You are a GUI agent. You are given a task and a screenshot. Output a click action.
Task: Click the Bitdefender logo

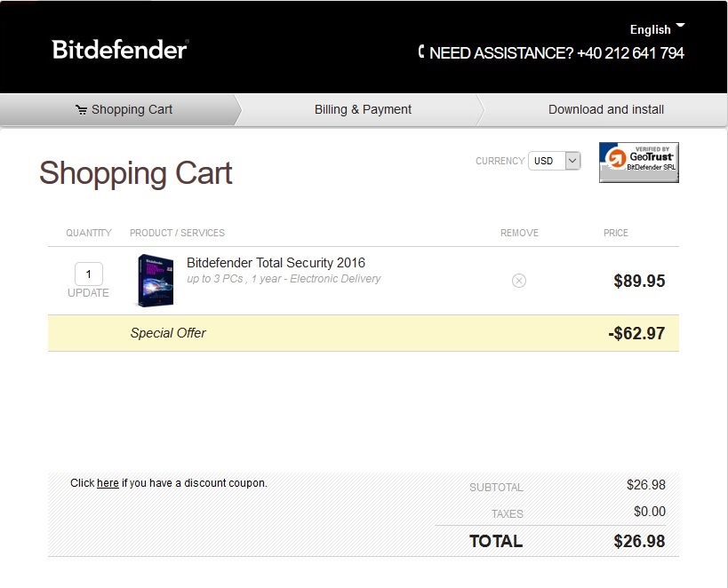(x=120, y=49)
